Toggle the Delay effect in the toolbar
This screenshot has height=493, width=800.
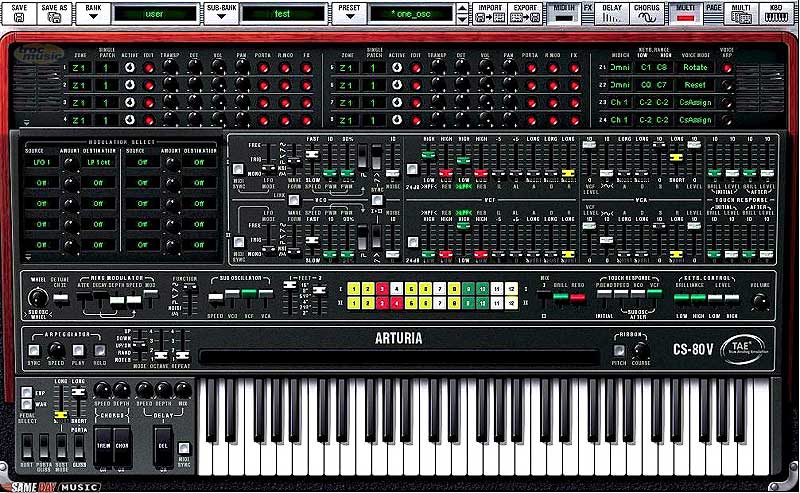[x=612, y=14]
